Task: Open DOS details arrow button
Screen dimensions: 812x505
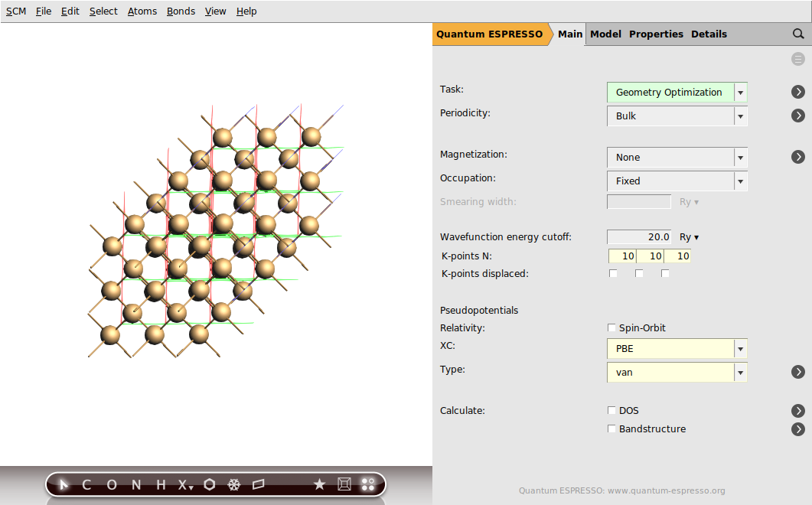Action: (x=798, y=411)
